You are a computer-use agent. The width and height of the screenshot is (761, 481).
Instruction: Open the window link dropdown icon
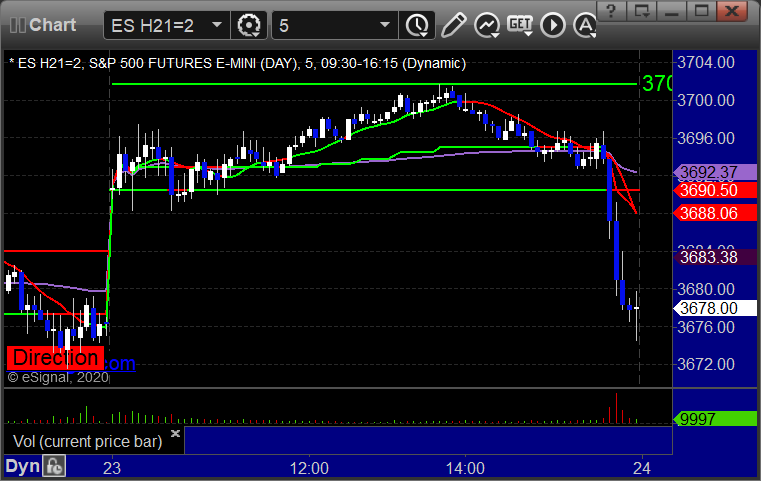(x=642, y=11)
